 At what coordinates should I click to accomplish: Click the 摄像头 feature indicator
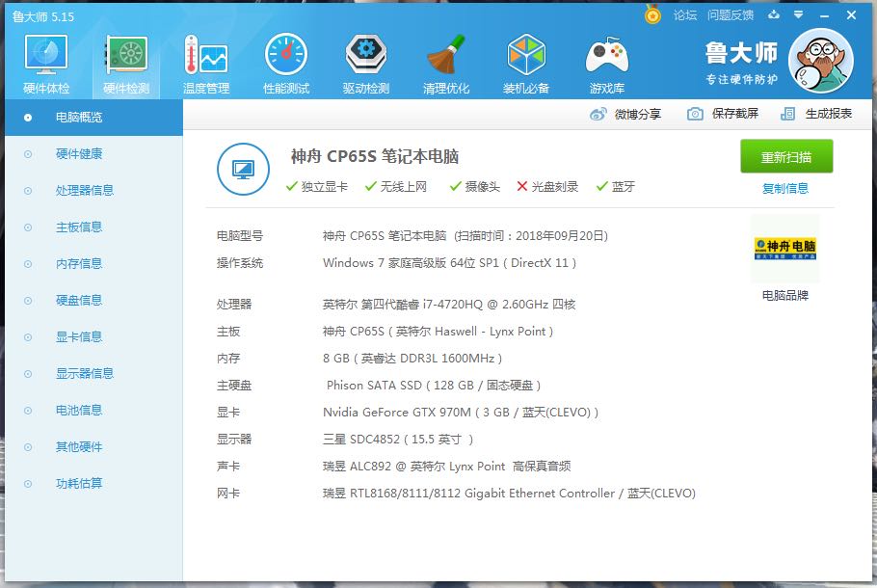[x=475, y=186]
